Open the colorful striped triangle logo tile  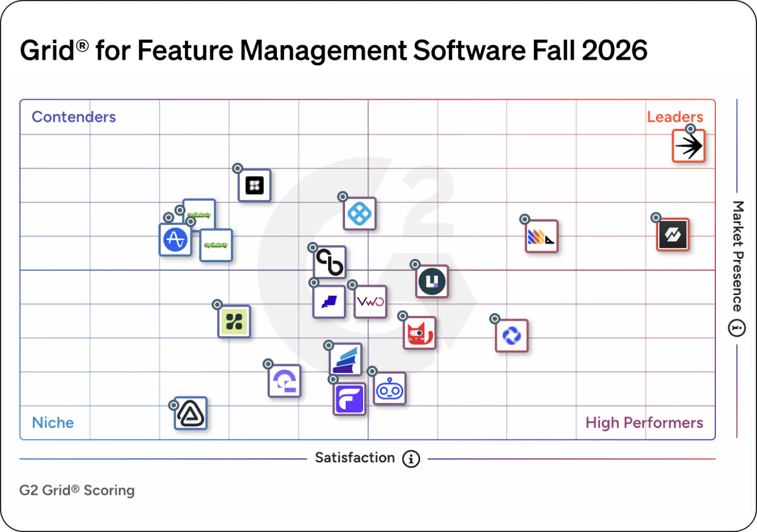[x=541, y=236]
